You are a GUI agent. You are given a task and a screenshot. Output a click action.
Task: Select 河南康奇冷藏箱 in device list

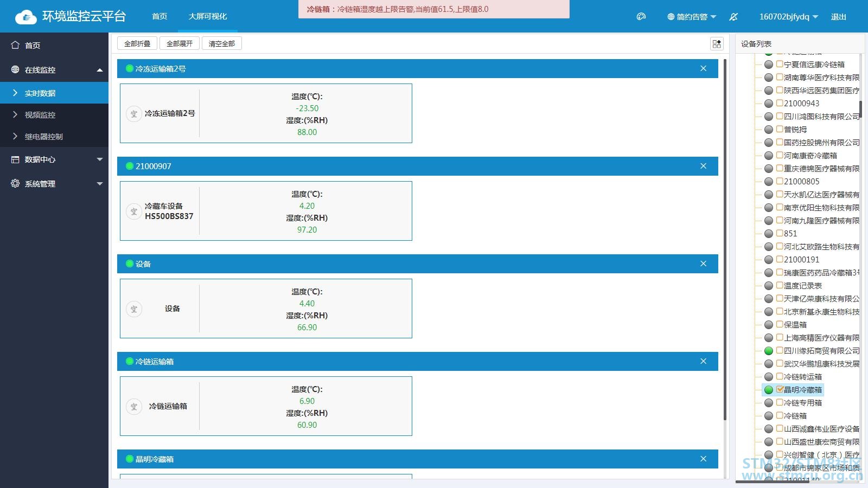coord(810,156)
